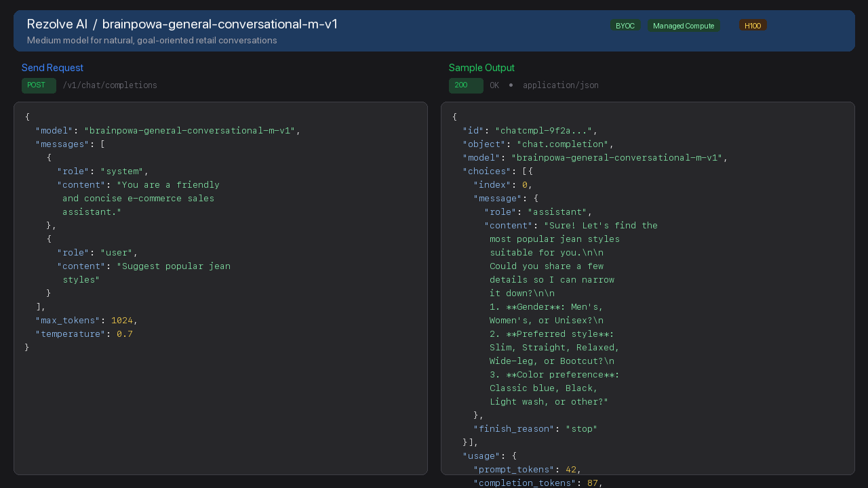This screenshot has width=868, height=488.
Task: Click the 'Light wash, or other?' line
Action: pyautogui.click(x=549, y=402)
